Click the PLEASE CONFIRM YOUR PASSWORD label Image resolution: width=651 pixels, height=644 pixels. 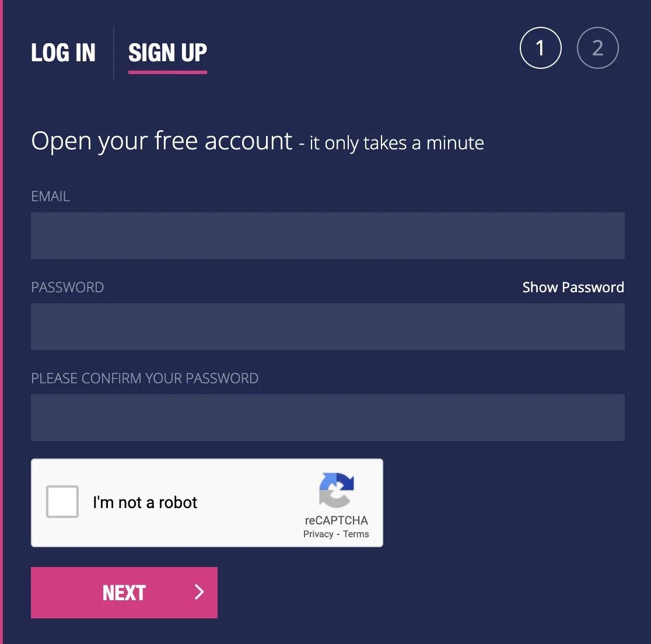pos(145,378)
